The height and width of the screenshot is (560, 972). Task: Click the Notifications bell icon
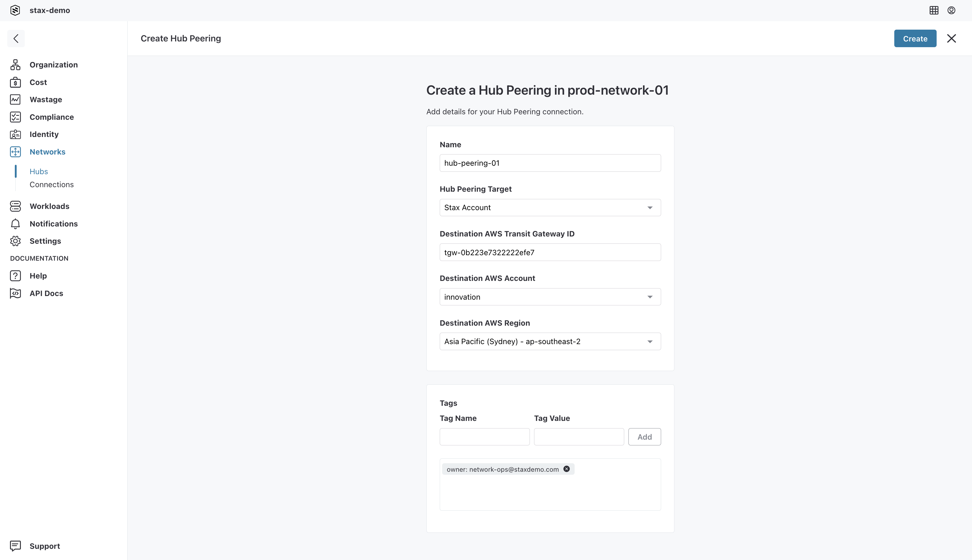[x=15, y=224]
